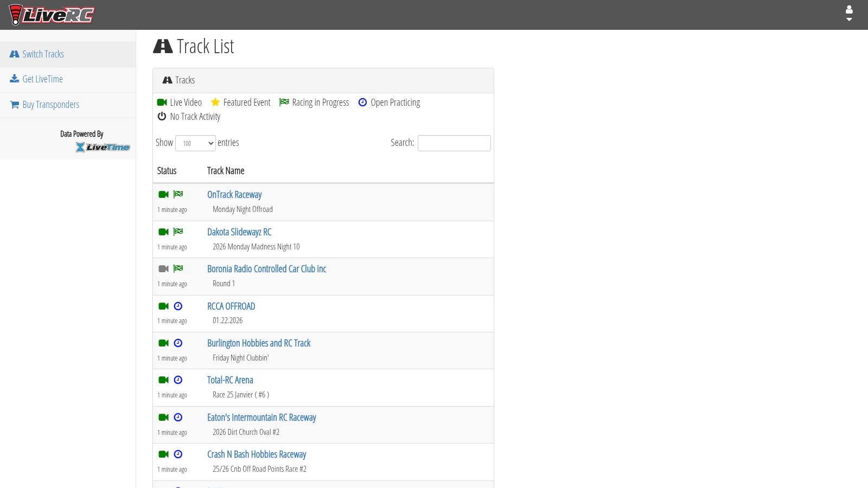
Task: Open Get LiveTime in sidebar
Action: 68,79
